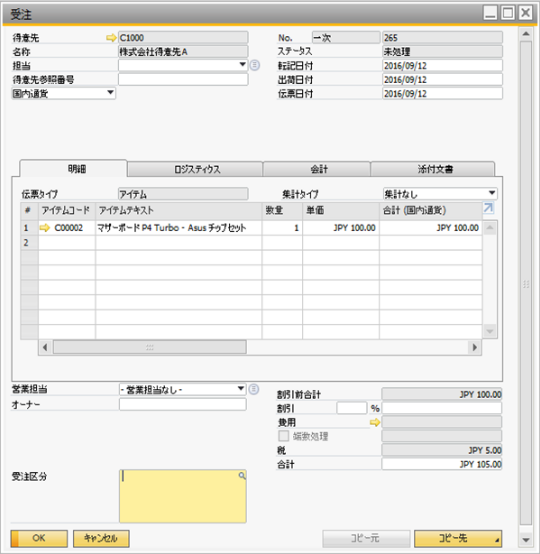Click the magnifier icon in the 受注区分 field

point(242,476)
